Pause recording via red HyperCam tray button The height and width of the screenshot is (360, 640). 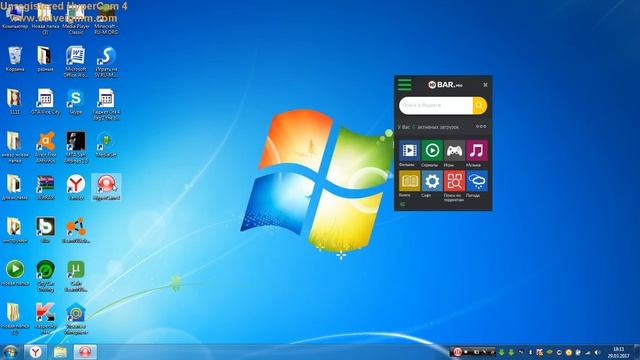click(x=457, y=352)
